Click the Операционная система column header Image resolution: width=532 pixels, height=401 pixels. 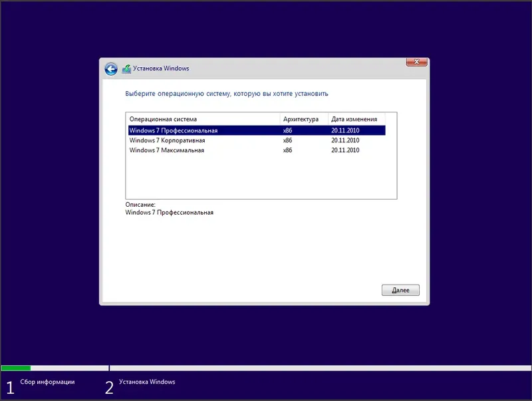203,119
